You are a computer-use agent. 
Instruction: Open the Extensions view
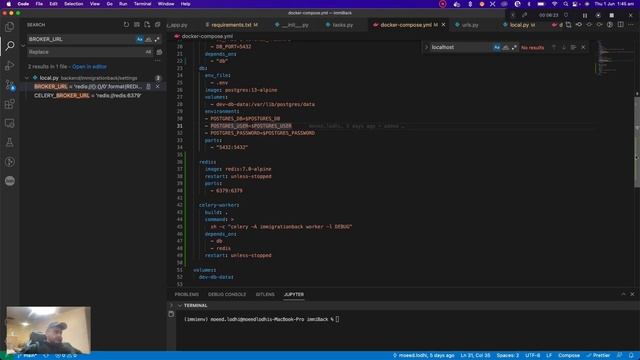click(x=9, y=104)
